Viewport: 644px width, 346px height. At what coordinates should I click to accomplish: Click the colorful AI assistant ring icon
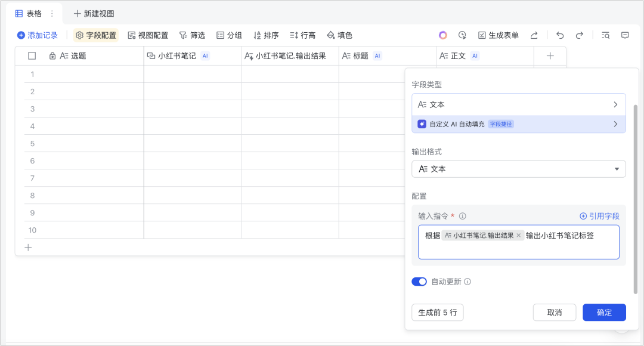(x=442, y=35)
